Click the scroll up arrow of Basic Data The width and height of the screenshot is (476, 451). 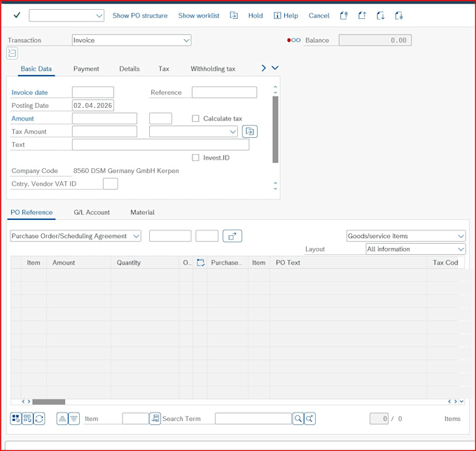click(275, 88)
